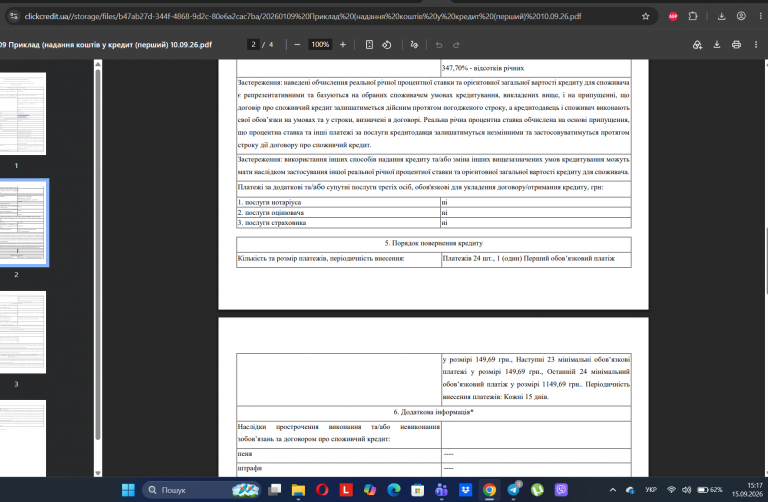Click the Undo annotation arrow
Image resolution: width=768 pixels, height=502 pixels.
click(x=439, y=45)
